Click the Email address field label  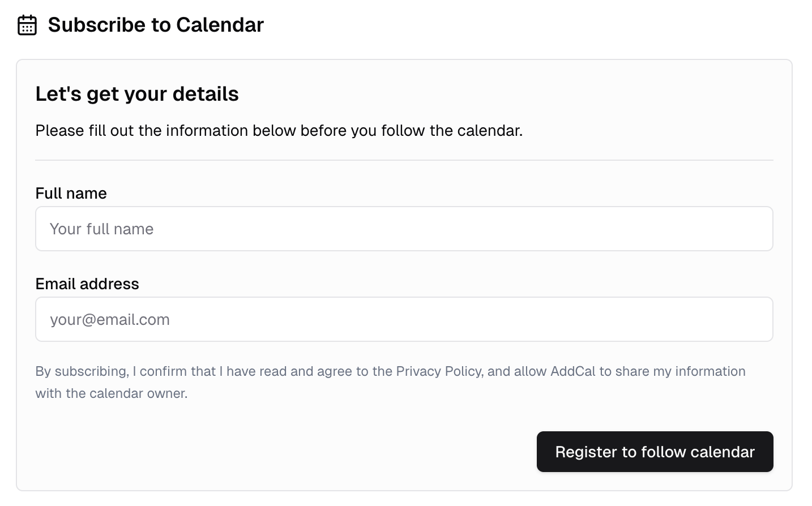point(87,284)
